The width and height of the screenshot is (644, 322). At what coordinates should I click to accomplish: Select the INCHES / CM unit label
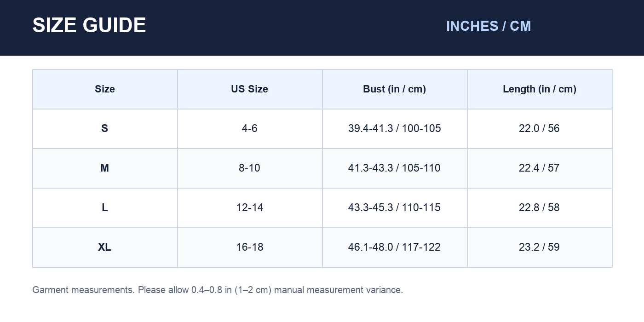point(489,26)
